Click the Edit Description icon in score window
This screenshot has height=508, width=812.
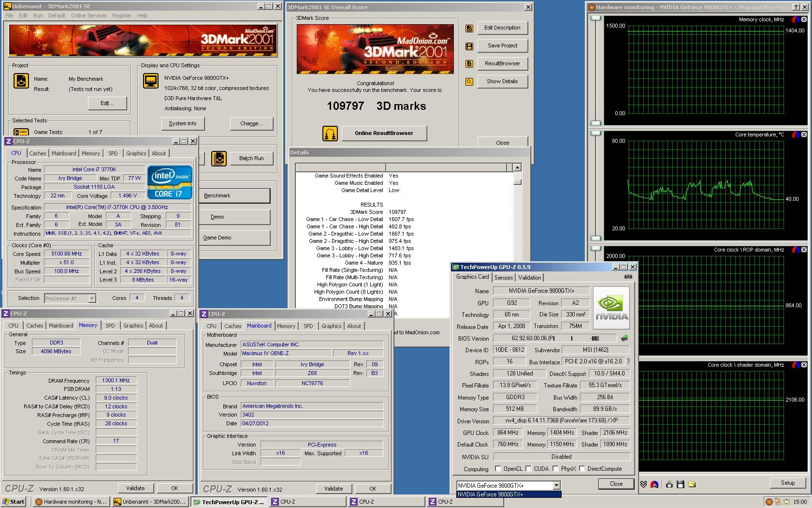[469, 28]
